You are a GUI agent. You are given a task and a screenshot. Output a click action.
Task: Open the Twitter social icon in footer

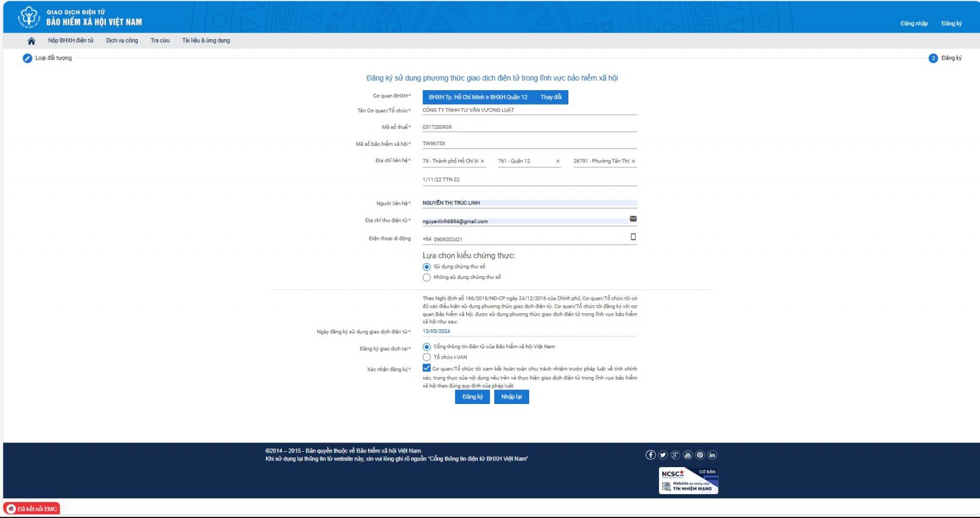tap(663, 455)
